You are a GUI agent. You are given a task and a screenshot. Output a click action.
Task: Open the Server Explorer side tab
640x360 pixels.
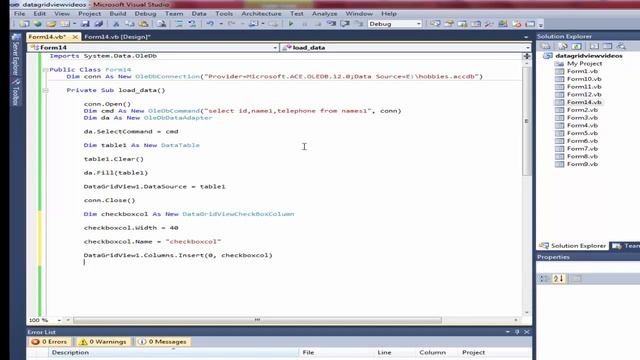(x=16, y=56)
